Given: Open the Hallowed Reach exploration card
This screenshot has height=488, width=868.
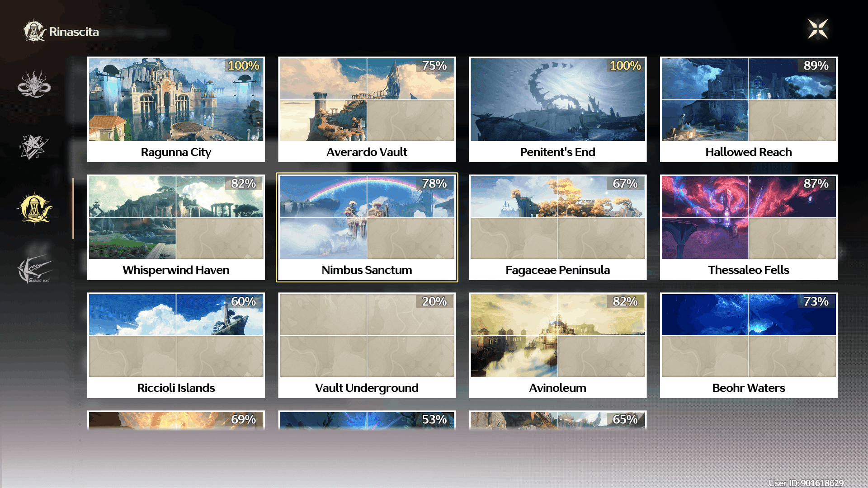Looking at the screenshot, I should (x=748, y=109).
